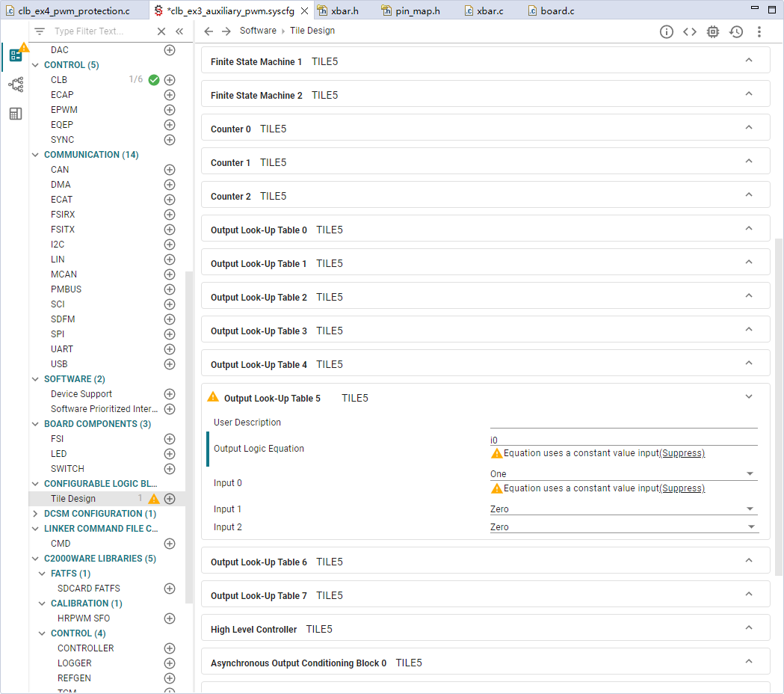Viewport: 784px width, 694px height.
Task: Show generated files code icon
Action: [x=690, y=31]
